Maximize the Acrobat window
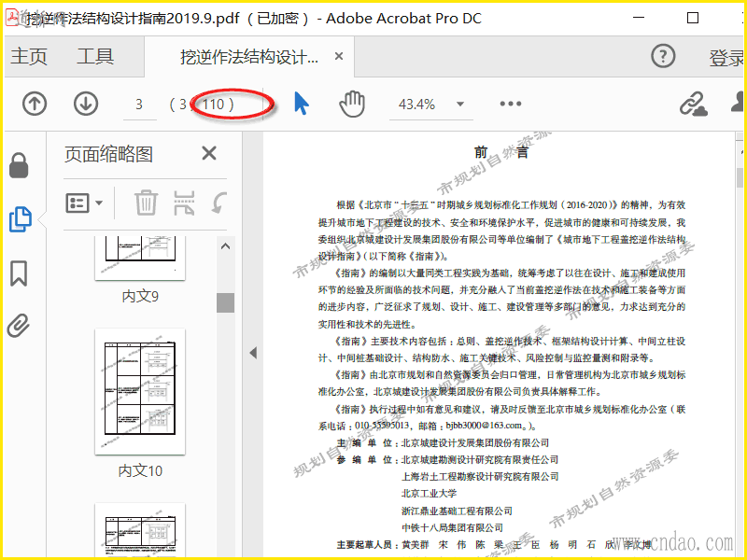Screen dimensions: 747x560 (693, 18)
